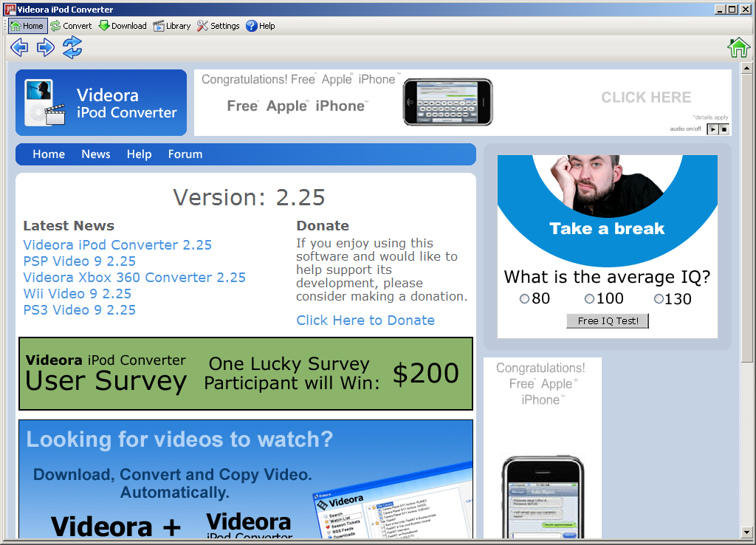Click the vertical scrollbar down arrow
Screen dimensions: 756x545
tap(747, 533)
